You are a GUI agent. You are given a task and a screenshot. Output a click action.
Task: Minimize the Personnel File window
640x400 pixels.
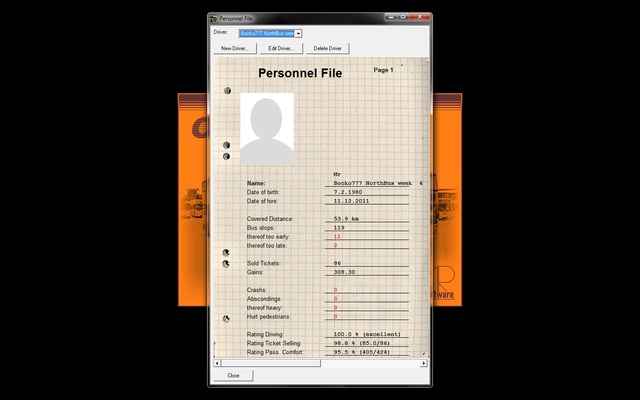(x=388, y=18)
